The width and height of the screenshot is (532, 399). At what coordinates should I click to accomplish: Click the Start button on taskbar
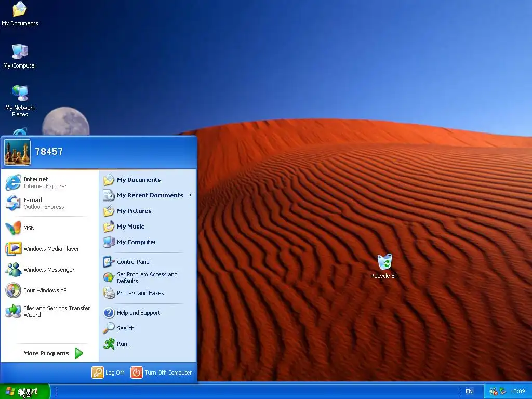point(25,392)
